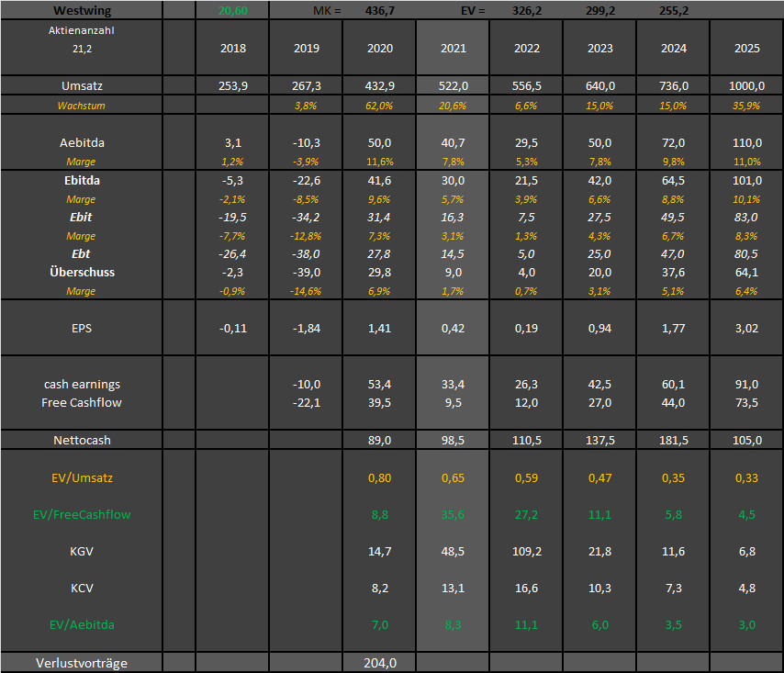Click EV/Umsatz 2020 value 0,80
Image resolution: width=784 pixels, height=673 pixels.
(379, 477)
